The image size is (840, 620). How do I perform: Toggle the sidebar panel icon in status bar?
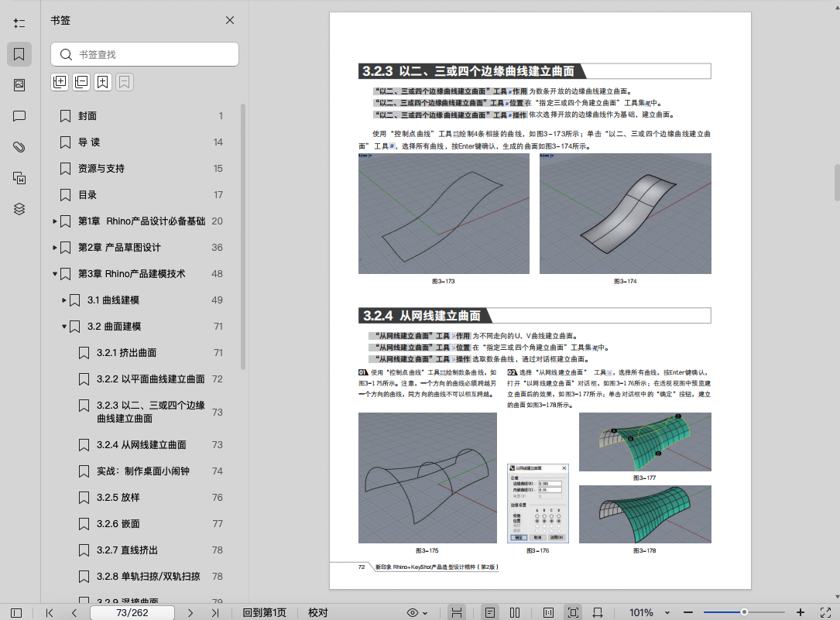pos(16,612)
